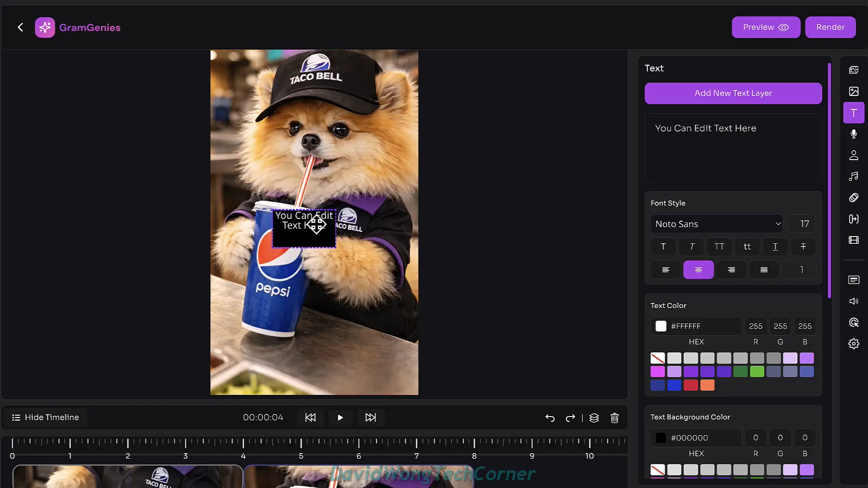Open the settings gear in sidebar
Viewport: 868px width, 488px height.
click(x=854, y=344)
